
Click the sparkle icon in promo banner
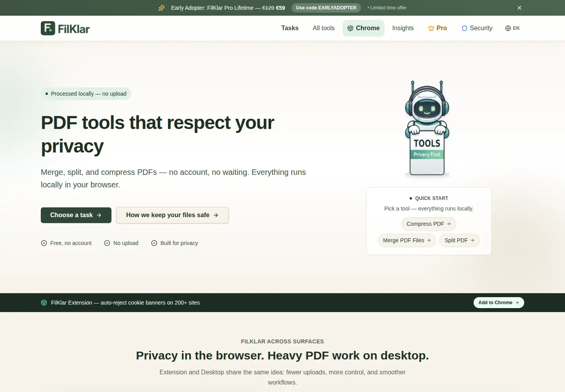pyautogui.click(x=162, y=8)
